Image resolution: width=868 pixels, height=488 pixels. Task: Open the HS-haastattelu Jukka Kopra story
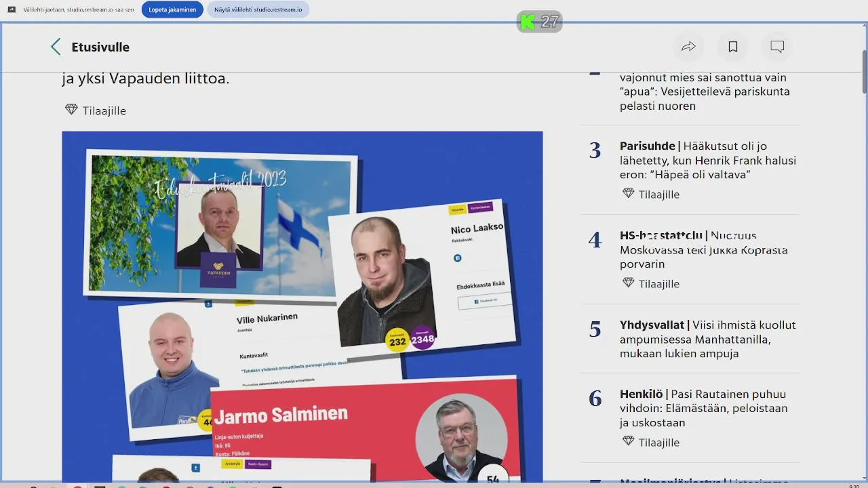pos(704,249)
